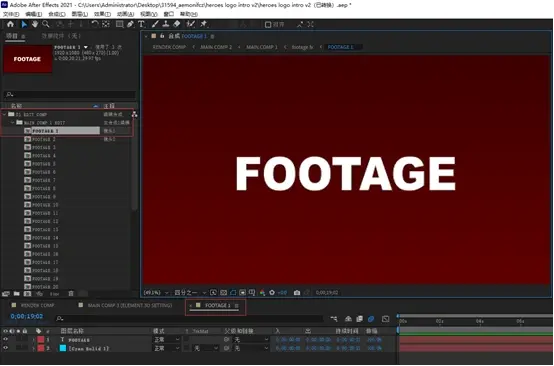This screenshot has height=366, width=554.
Task: Select the Hand tool in toolbar
Action: point(35,24)
